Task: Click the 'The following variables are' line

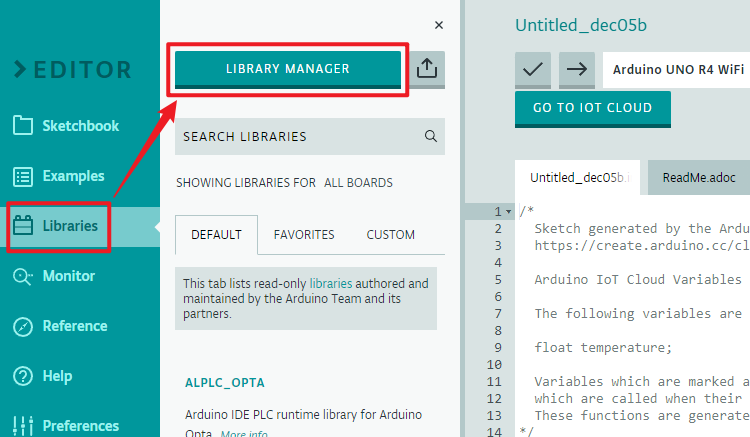Action: coord(638,314)
